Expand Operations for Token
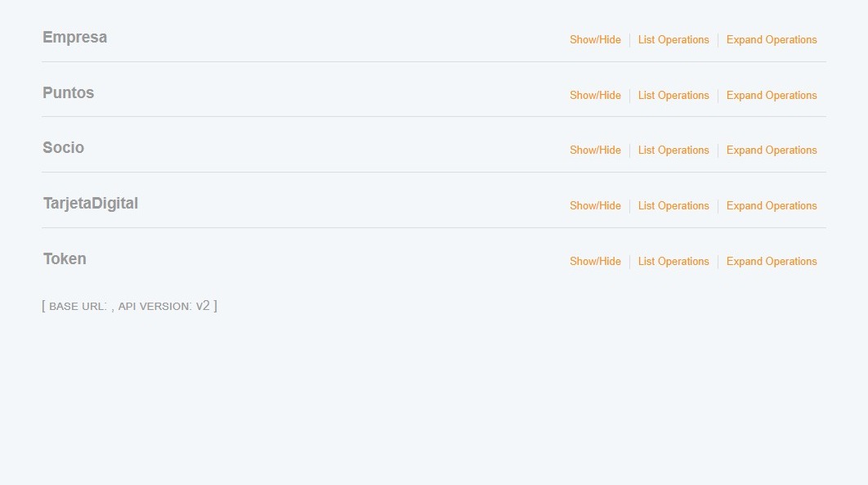 [x=772, y=262]
